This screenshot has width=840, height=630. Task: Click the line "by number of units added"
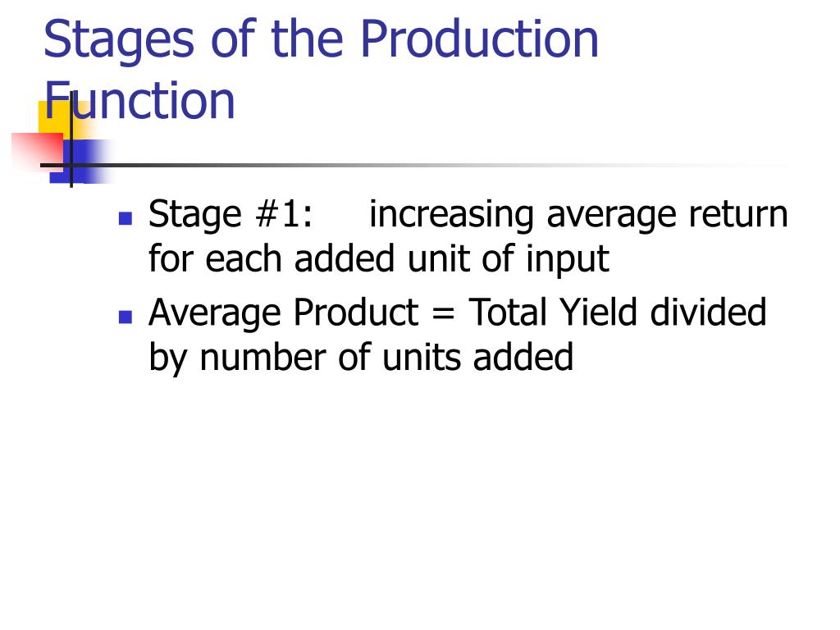tap(361, 358)
